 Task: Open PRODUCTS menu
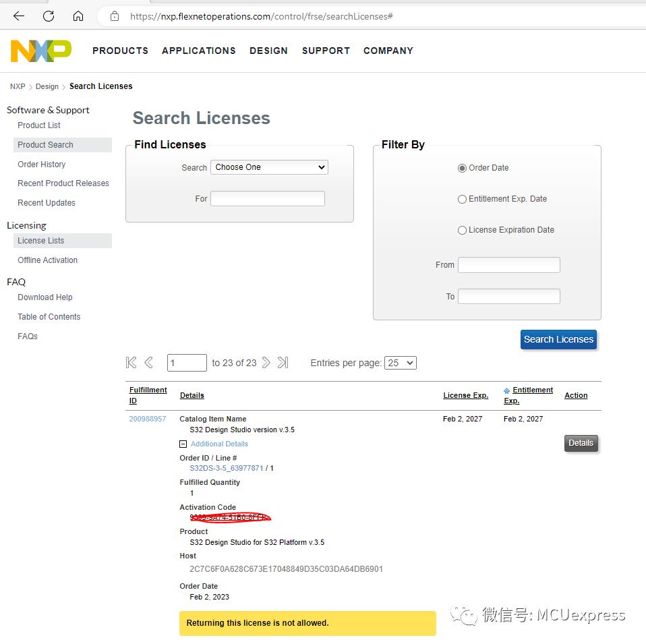120,51
